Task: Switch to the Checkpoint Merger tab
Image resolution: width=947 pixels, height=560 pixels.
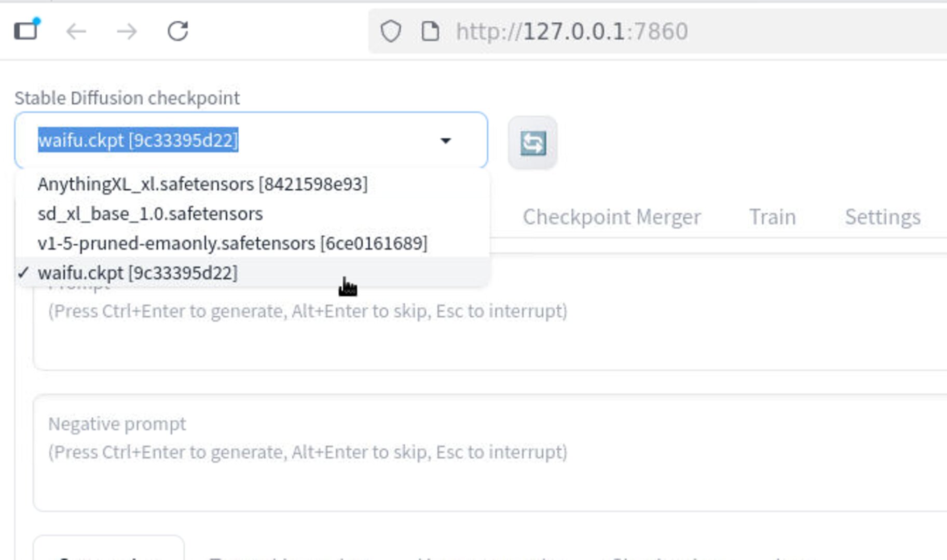Action: point(611,216)
